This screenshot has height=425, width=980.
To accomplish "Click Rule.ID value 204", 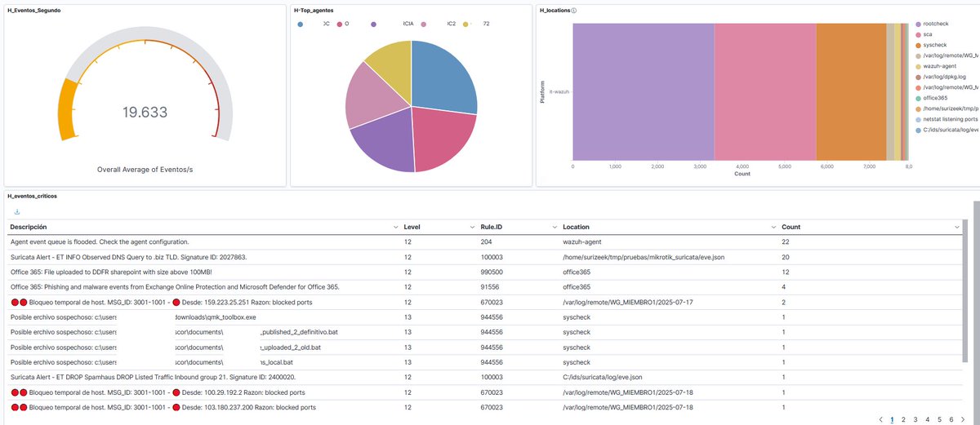I will 485,242.
